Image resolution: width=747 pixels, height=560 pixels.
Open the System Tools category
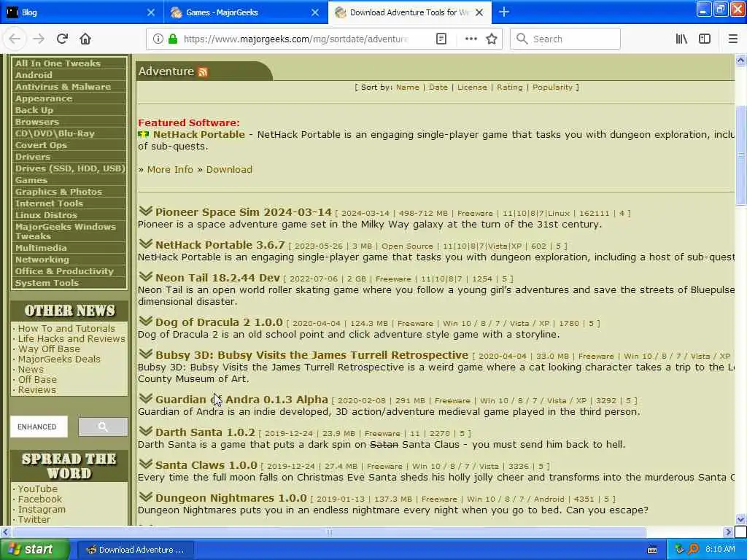(x=47, y=283)
